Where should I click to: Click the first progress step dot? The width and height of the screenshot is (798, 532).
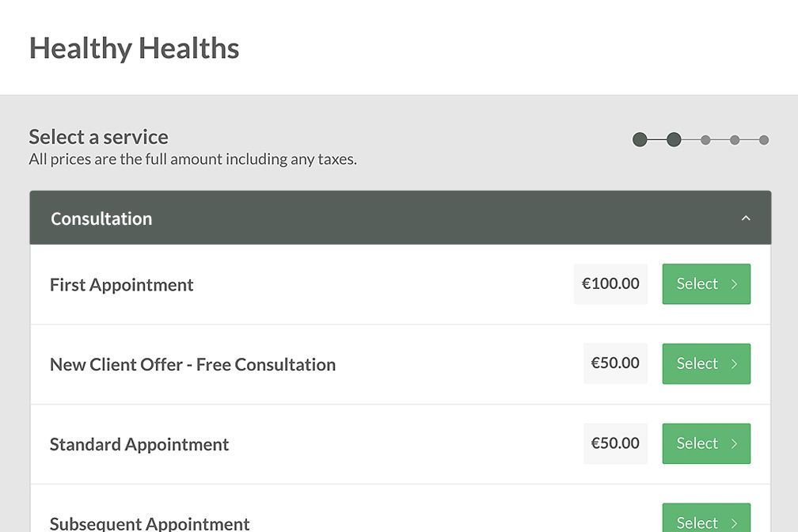pos(640,140)
